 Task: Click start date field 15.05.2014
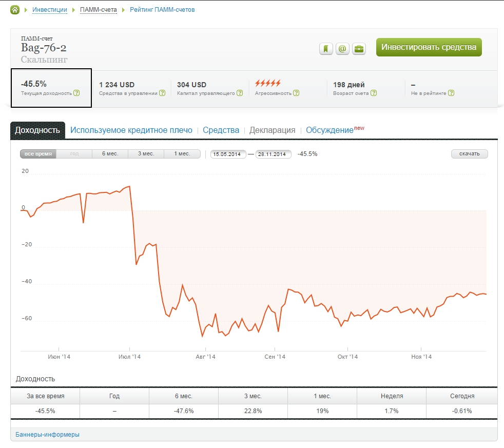(x=228, y=154)
